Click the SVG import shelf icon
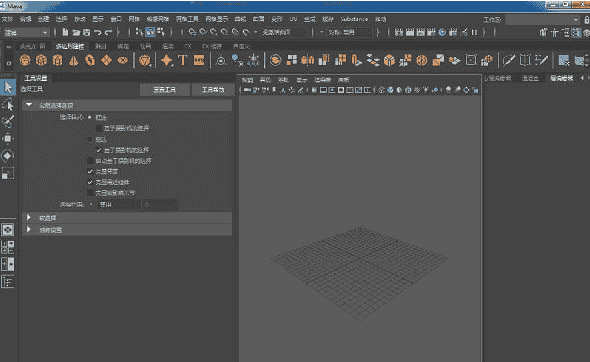This screenshot has width=590, height=362. click(x=199, y=60)
